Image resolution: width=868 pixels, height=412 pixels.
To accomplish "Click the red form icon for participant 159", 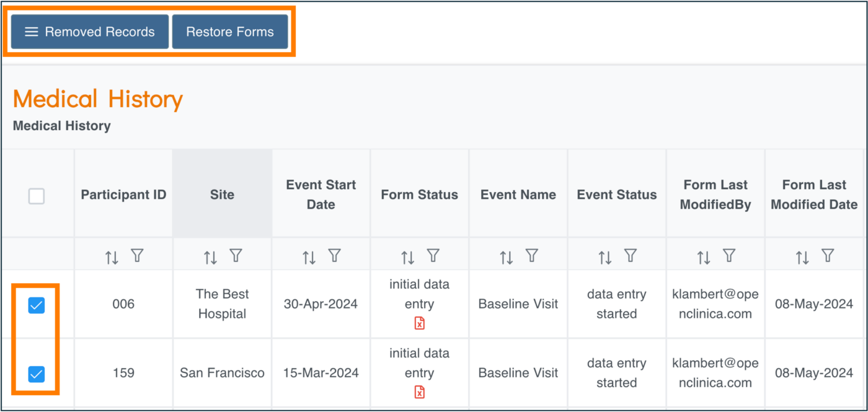I will (419, 392).
